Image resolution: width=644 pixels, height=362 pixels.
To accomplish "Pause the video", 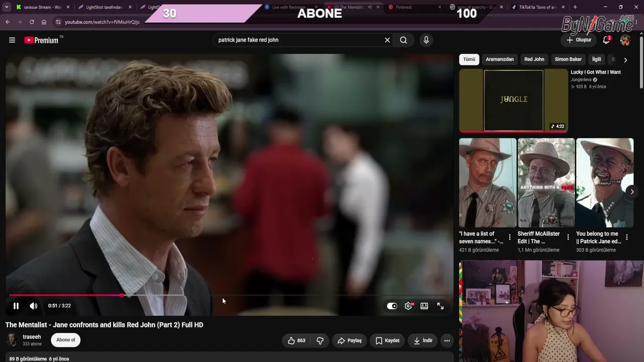I will tap(16, 306).
